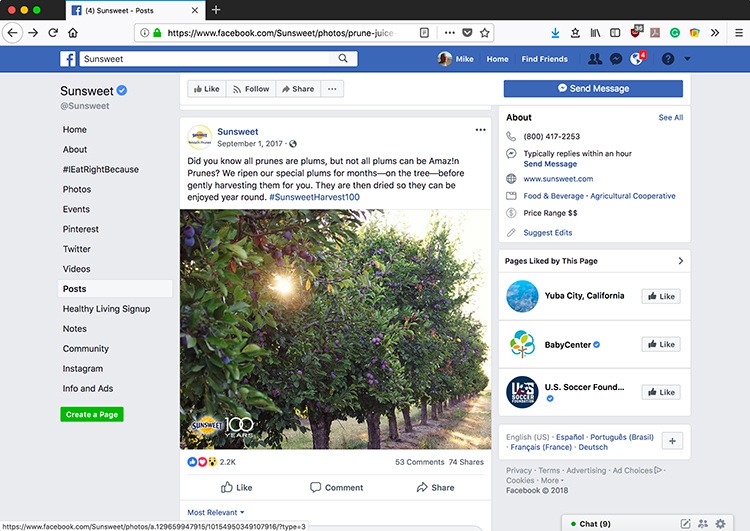750x531 pixels.
Task: Open chat settings gear icon
Action: coord(720,524)
